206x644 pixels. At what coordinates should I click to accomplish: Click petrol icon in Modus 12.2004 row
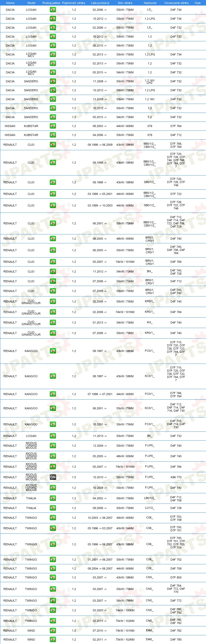[x=53, y=445]
